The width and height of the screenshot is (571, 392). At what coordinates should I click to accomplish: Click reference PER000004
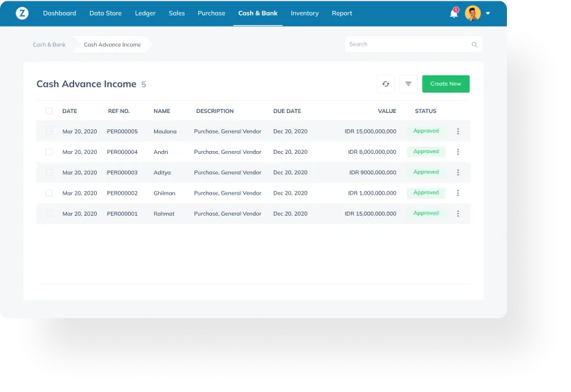pos(122,152)
